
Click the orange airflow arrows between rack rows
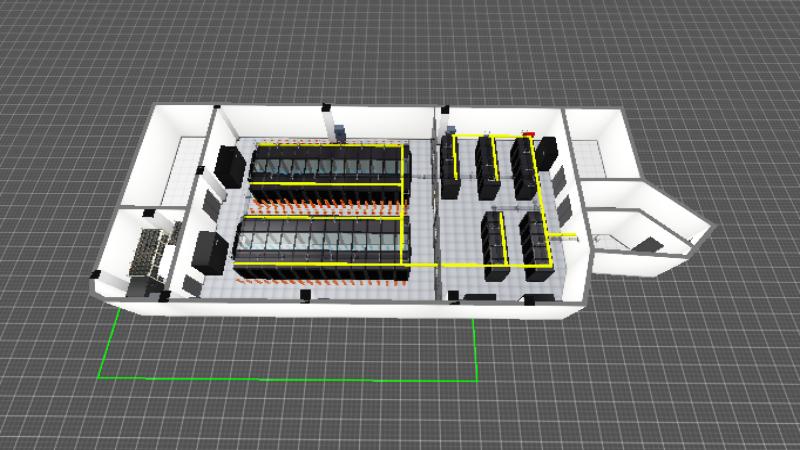(325, 207)
